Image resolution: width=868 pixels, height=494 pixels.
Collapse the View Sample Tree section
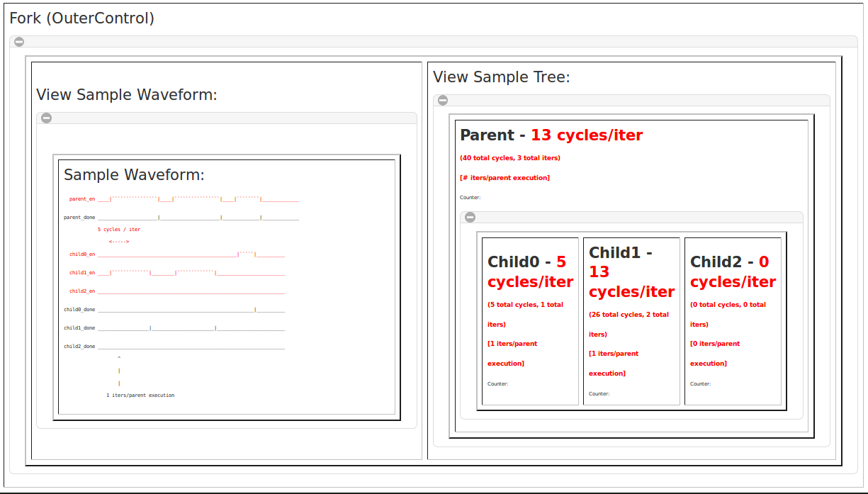tap(443, 101)
